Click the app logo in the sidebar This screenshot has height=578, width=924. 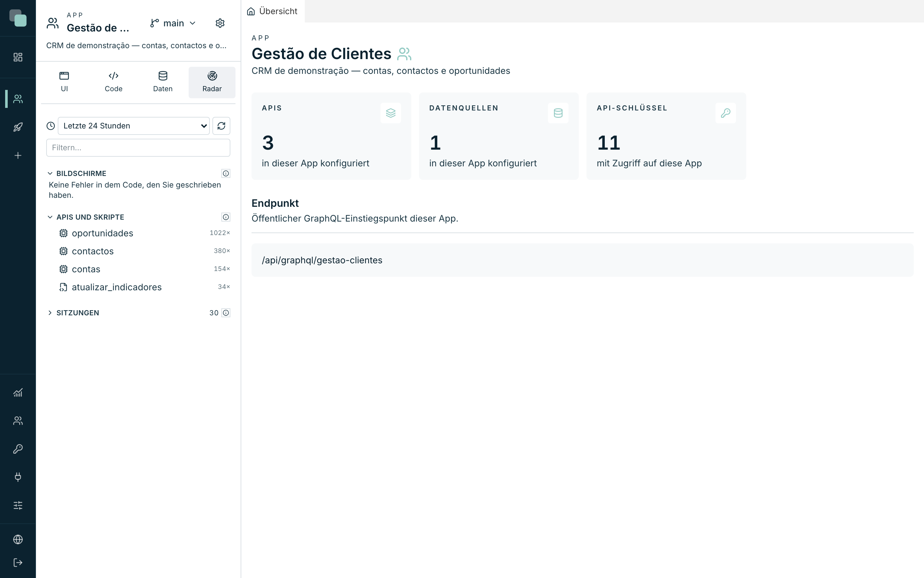pyautogui.click(x=18, y=18)
